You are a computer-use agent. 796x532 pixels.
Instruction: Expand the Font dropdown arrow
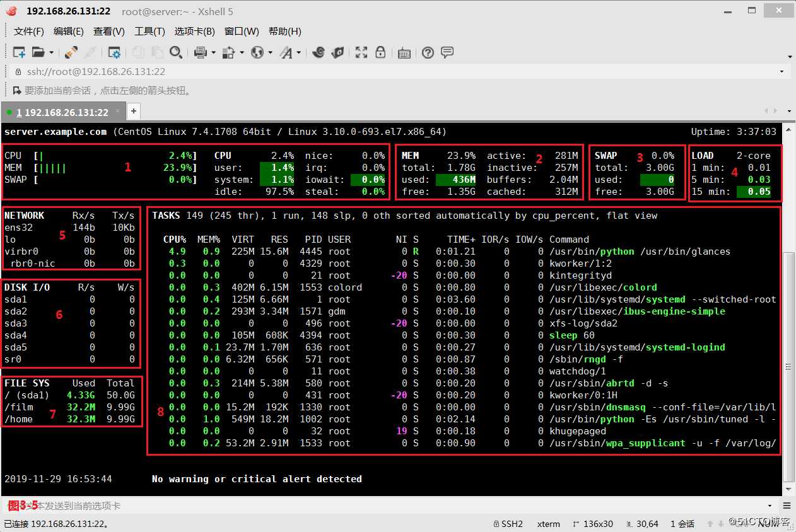299,53
